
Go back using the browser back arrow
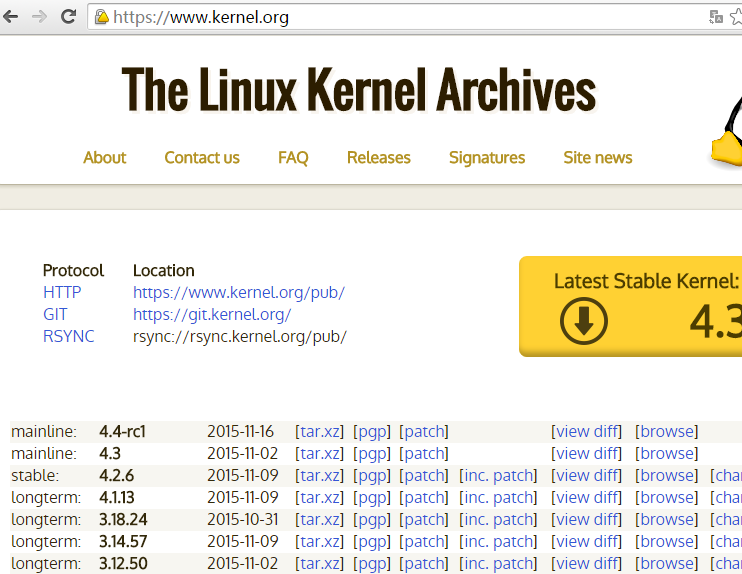tap(10, 17)
